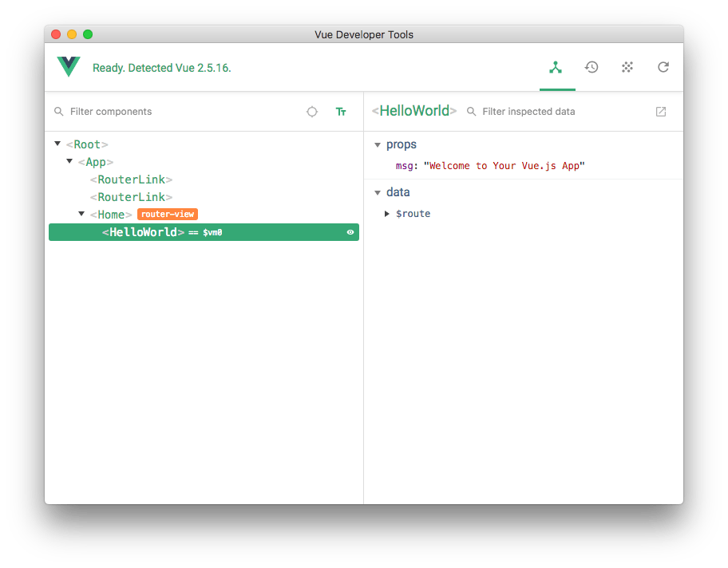Click the Vue logo
The height and width of the screenshot is (568, 728).
pyautogui.click(x=68, y=67)
